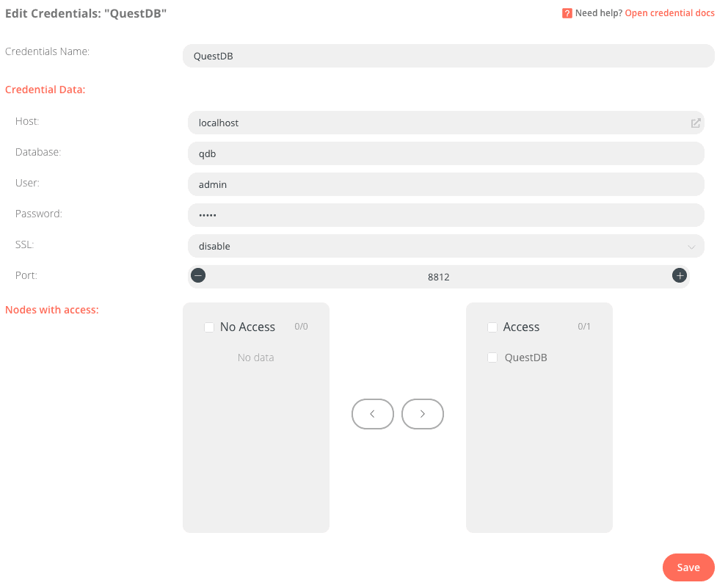Click the right arrow transfer button

pyautogui.click(x=423, y=414)
